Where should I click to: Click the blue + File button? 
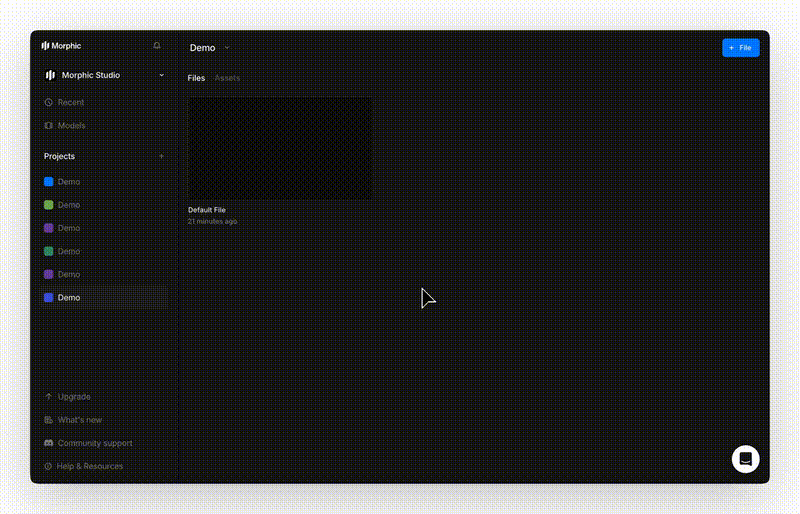[740, 48]
